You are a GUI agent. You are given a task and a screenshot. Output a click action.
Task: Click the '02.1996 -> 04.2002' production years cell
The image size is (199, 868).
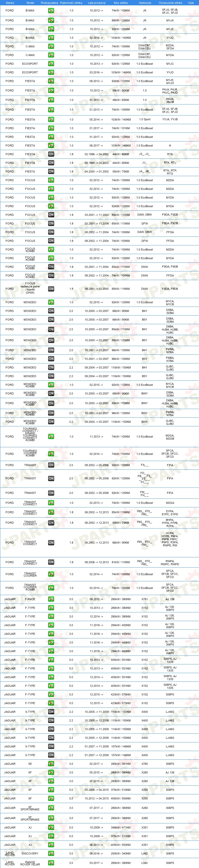click(x=97, y=154)
